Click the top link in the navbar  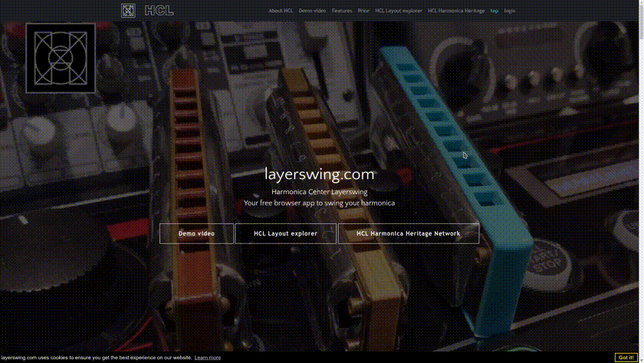(x=494, y=11)
